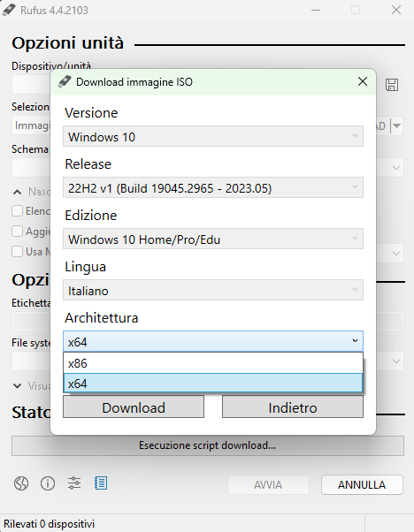414x532 pixels.
Task: Select x64 in the architecture list
Action: pyautogui.click(x=213, y=384)
